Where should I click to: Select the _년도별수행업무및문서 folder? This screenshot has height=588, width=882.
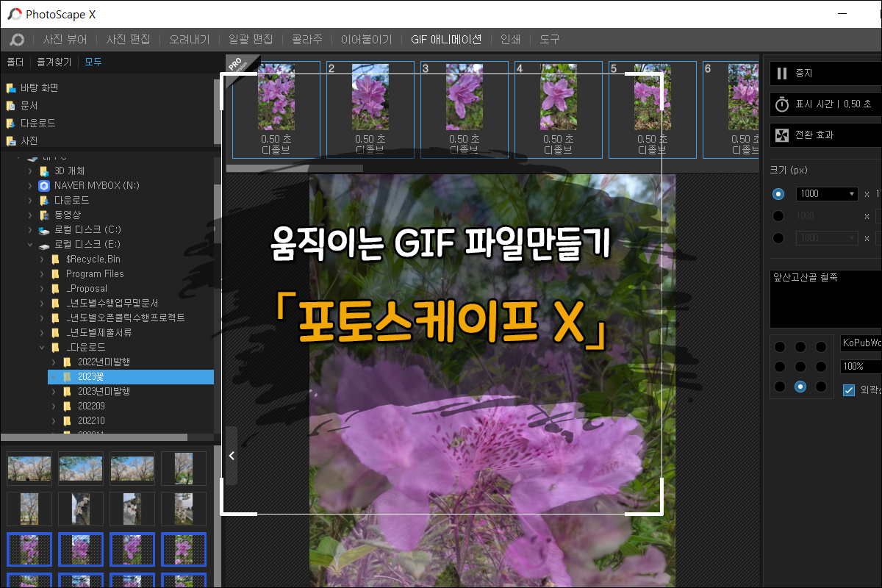(x=112, y=304)
